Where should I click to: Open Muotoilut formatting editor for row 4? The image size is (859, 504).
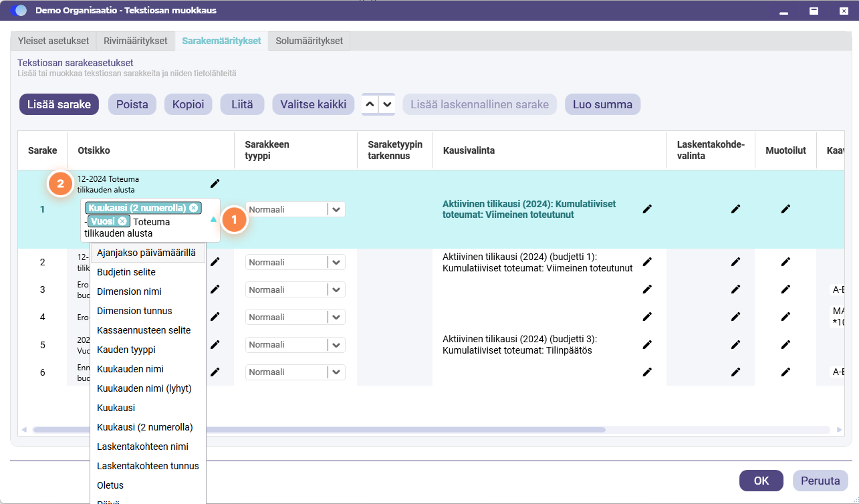pyautogui.click(x=785, y=317)
